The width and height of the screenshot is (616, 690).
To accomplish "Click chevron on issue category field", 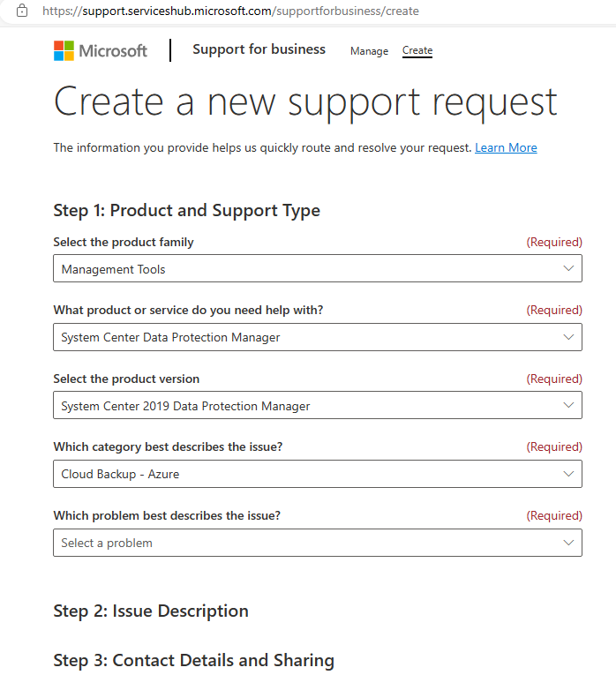I will tap(568, 474).
